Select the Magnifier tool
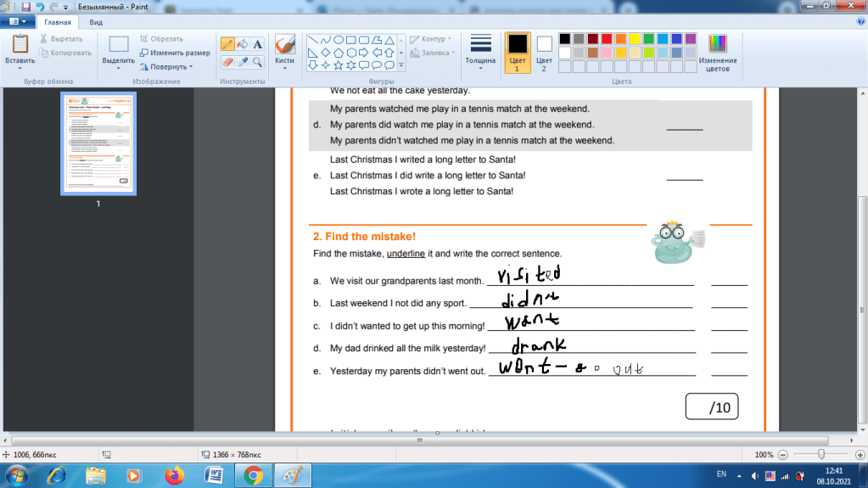Image resolution: width=868 pixels, height=488 pixels. point(257,62)
